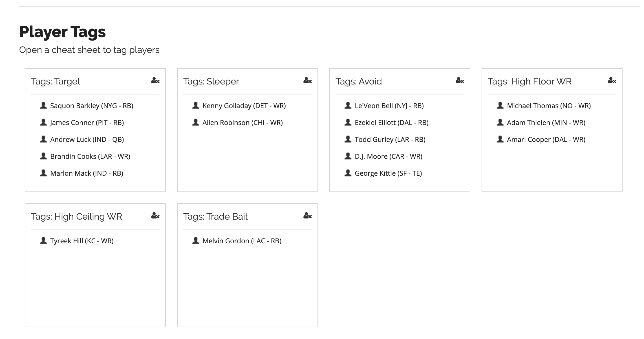The width and height of the screenshot is (644, 339).
Task: Open Andrew Luck player link
Action: [x=87, y=139]
